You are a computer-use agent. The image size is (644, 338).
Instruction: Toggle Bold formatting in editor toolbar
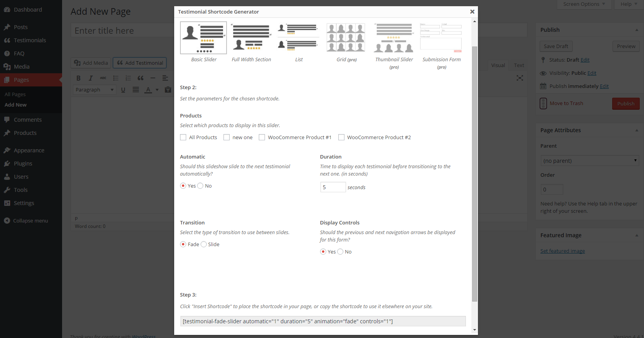coord(78,78)
